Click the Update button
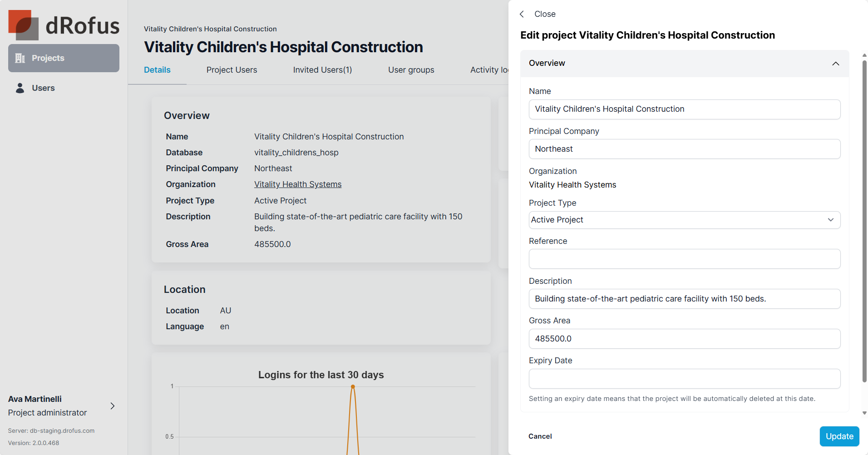This screenshot has height=455, width=868. pos(839,436)
